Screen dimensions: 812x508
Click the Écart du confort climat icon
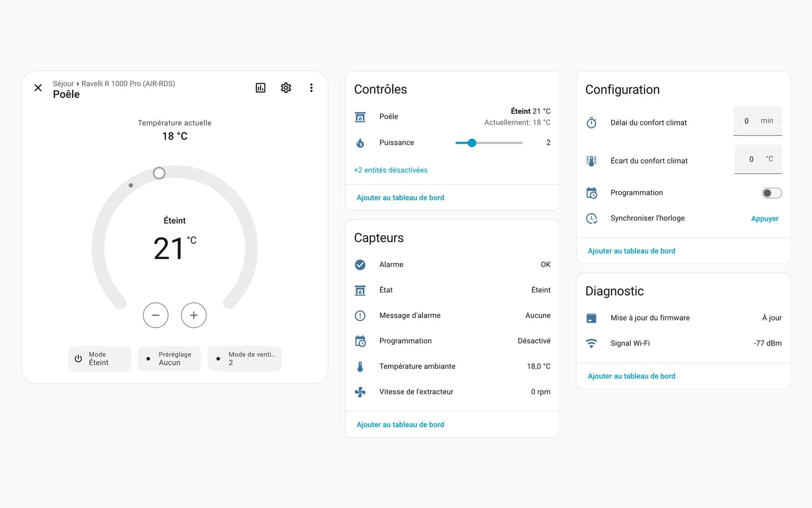coord(592,161)
